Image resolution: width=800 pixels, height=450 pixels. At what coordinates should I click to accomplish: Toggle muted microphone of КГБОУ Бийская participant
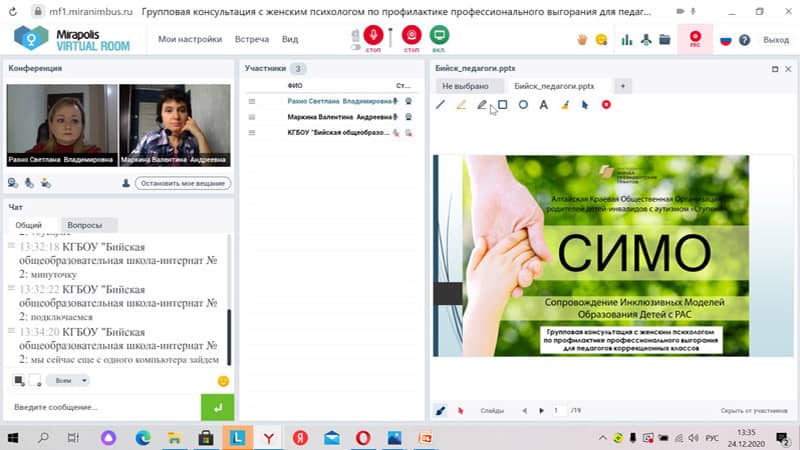395,133
